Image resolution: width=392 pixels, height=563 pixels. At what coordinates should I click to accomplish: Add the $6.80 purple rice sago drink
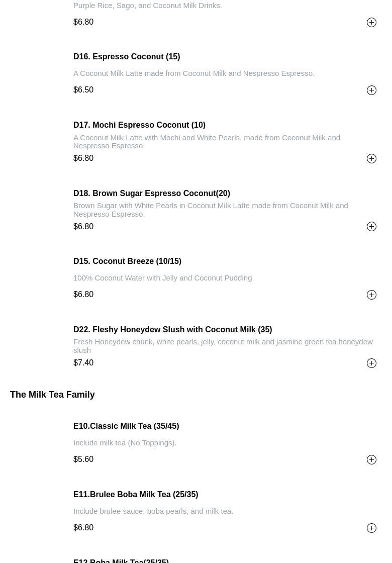371,22
